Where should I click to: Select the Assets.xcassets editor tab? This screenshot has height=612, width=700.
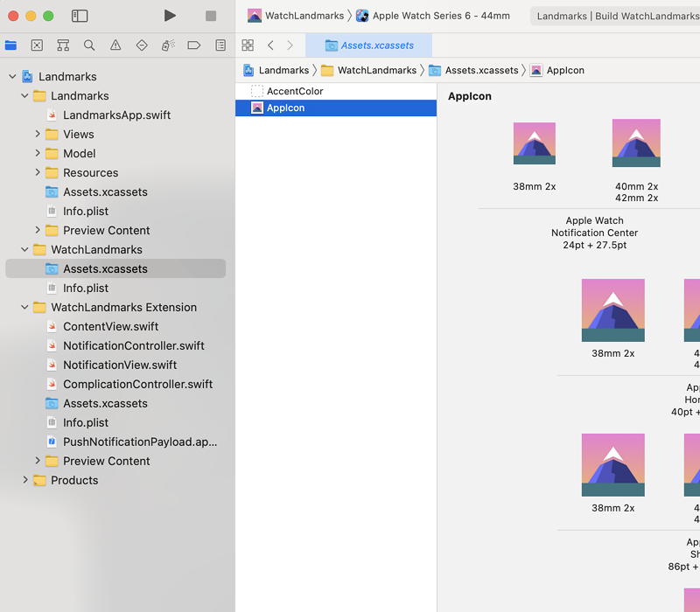tap(368, 45)
